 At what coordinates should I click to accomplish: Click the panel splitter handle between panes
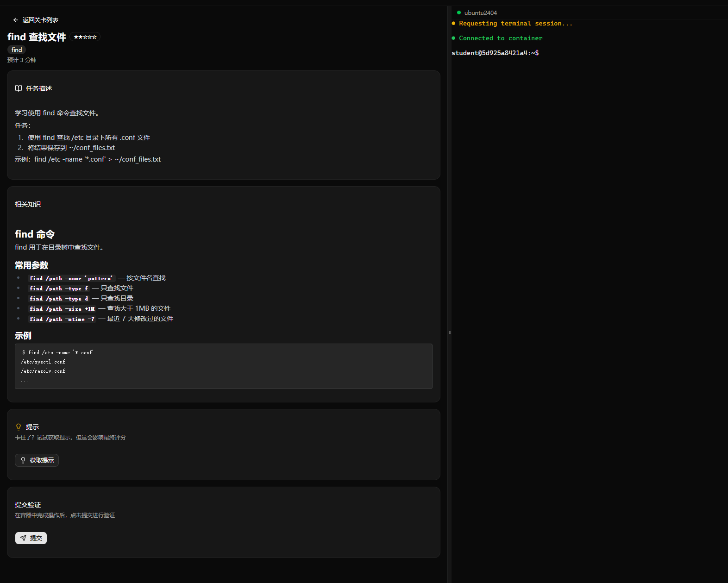[449, 332]
